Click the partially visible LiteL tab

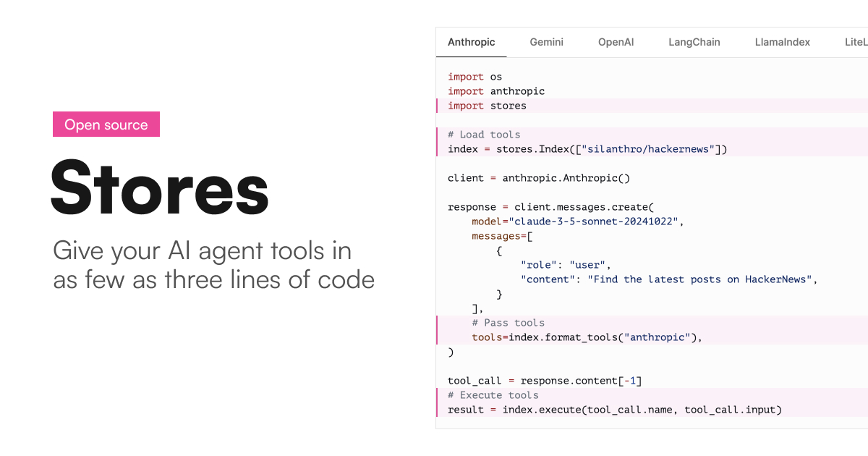pyautogui.click(x=855, y=42)
